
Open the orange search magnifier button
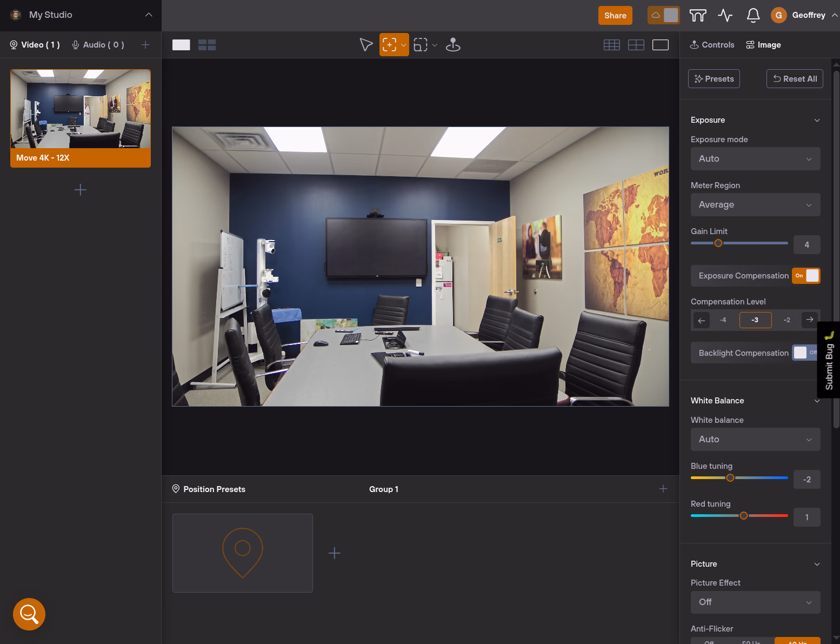29,614
